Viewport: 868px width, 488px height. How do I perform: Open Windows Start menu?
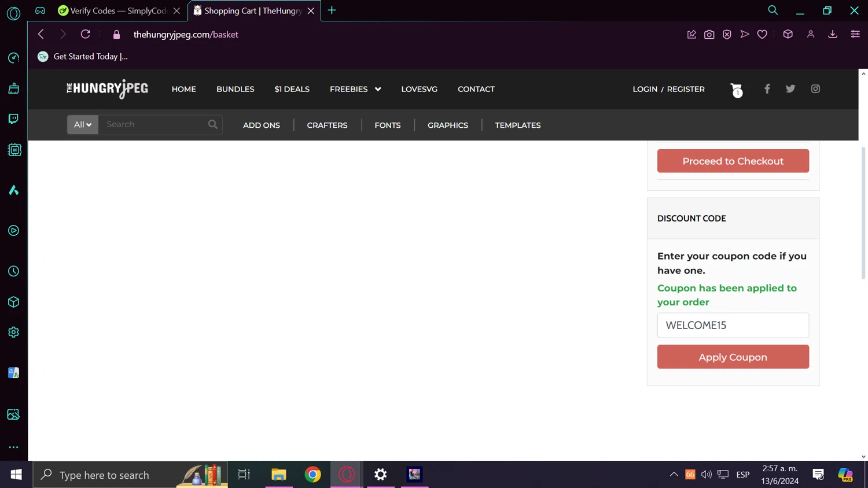point(16,475)
